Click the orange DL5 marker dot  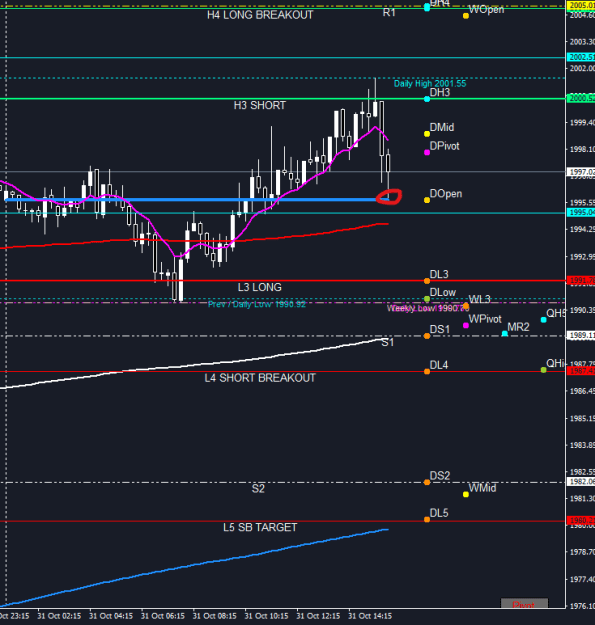click(427, 519)
